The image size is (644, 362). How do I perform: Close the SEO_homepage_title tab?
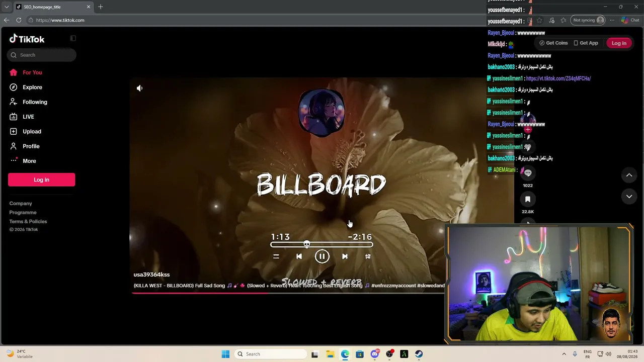(x=89, y=7)
